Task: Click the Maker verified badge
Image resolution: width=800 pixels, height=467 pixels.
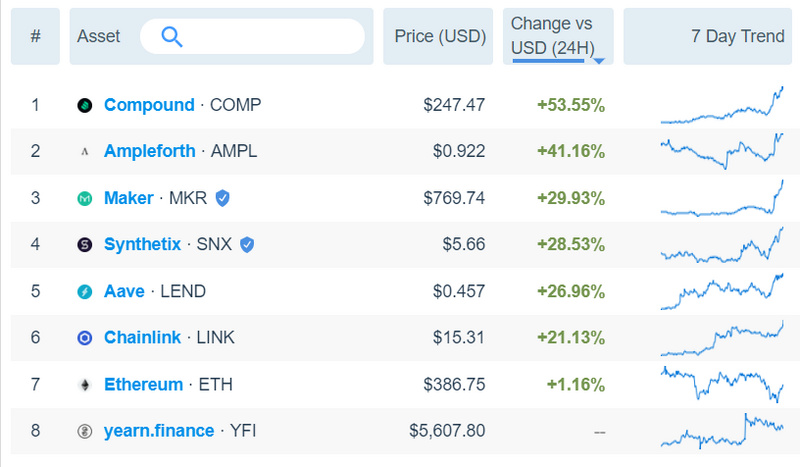Action: point(222,198)
